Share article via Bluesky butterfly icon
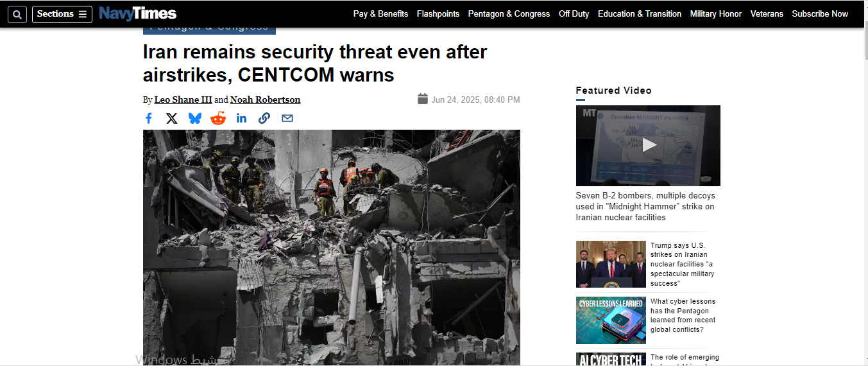Screen dimensions: 868x366 pyautogui.click(x=195, y=118)
